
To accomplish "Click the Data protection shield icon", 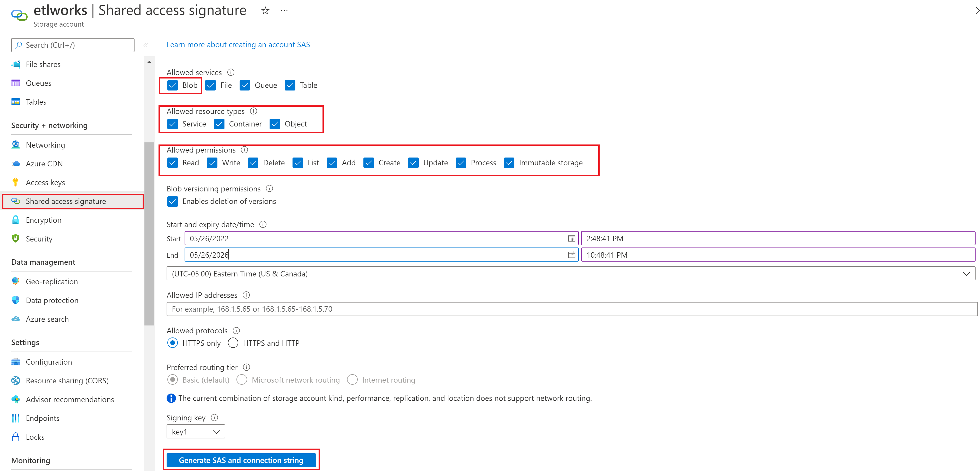I will 16,300.
